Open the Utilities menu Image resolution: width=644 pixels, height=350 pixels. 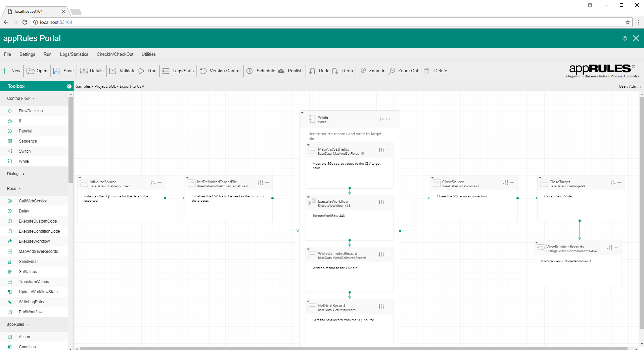tap(149, 54)
